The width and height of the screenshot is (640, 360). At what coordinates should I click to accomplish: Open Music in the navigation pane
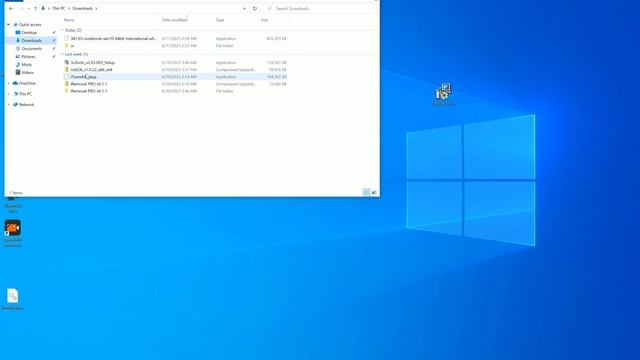(27, 64)
